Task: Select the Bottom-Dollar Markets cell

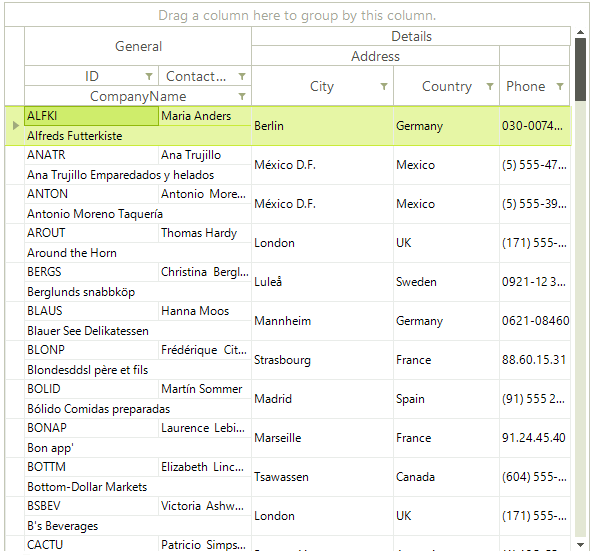Action: [x=138, y=487]
